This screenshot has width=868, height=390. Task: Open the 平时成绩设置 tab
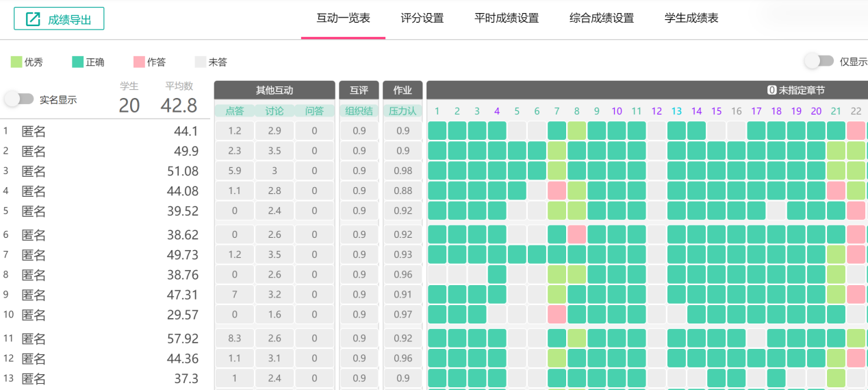coord(507,19)
